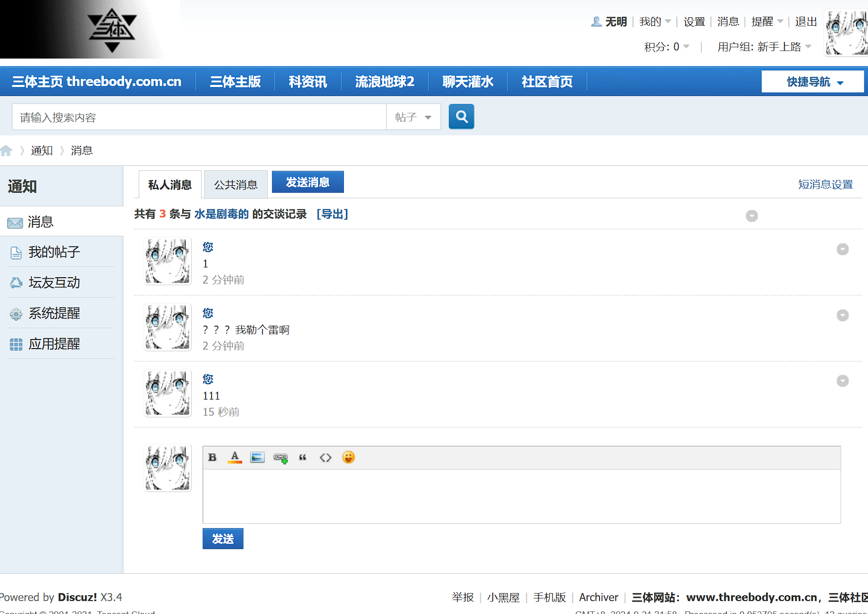
Task: Focus the search input field
Action: click(199, 117)
